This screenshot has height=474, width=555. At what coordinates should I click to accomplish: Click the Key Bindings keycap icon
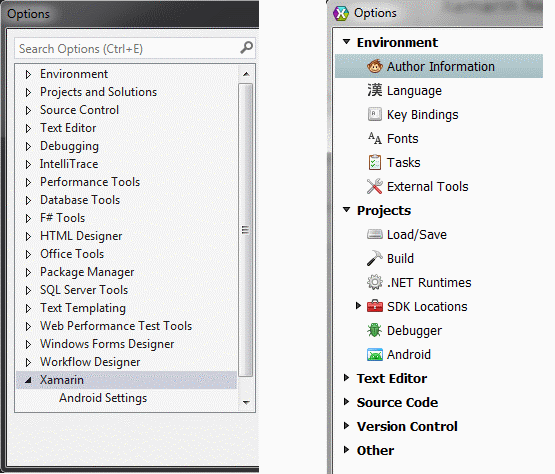pyautogui.click(x=374, y=114)
